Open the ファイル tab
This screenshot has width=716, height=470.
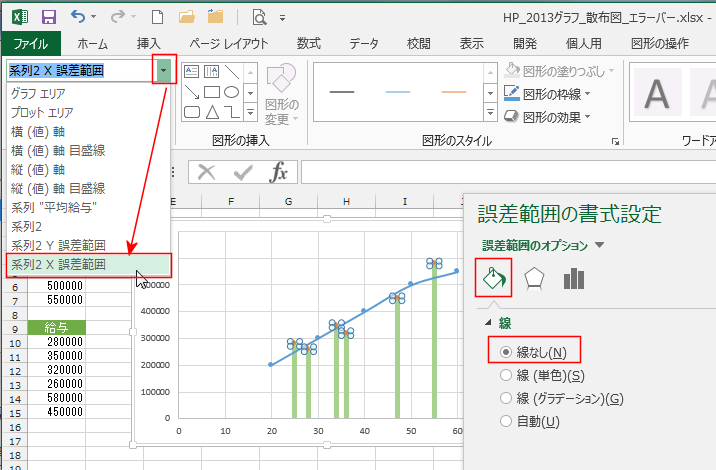coord(31,44)
